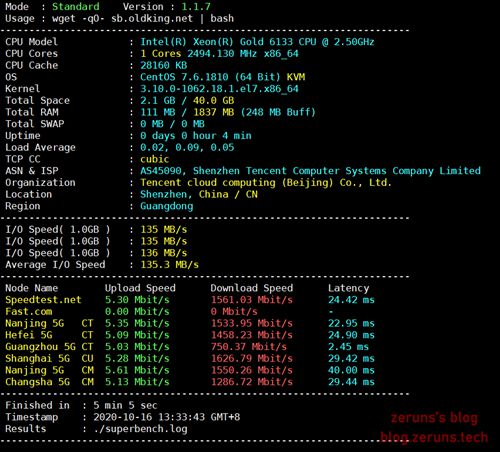This screenshot has width=500, height=452.
Task: Click the 'Changsha 5G' node name
Action: point(37,382)
